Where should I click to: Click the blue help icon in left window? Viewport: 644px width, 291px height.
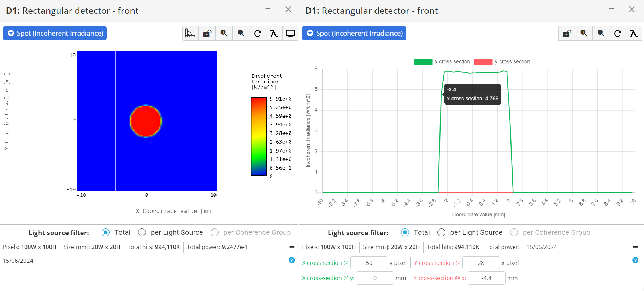pyautogui.click(x=291, y=260)
